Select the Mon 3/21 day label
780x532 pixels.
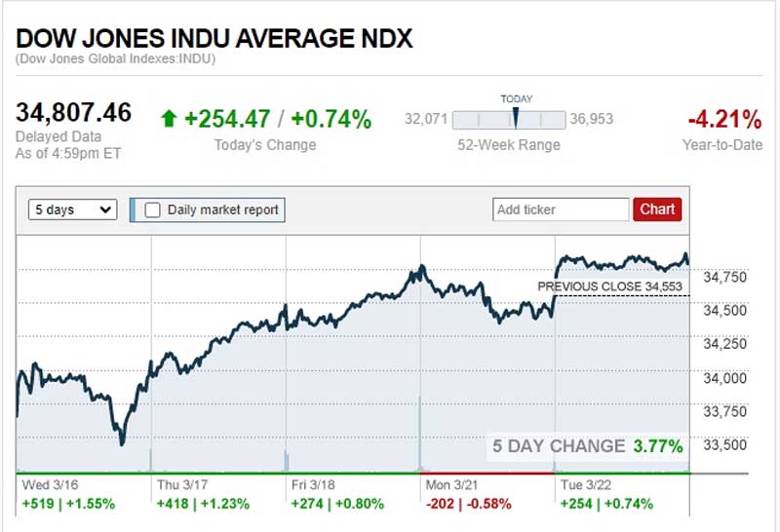(448, 483)
